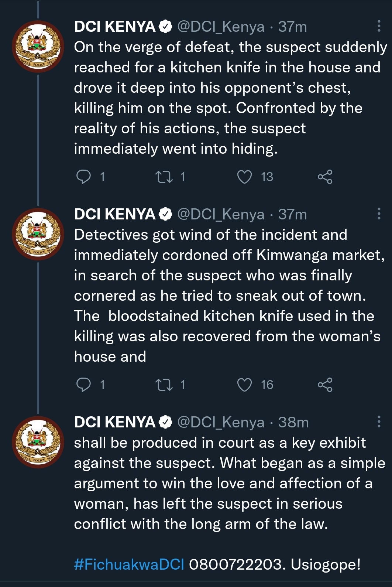392x587 pixels.
Task: Open more options on first tweet
Action: coord(379,26)
